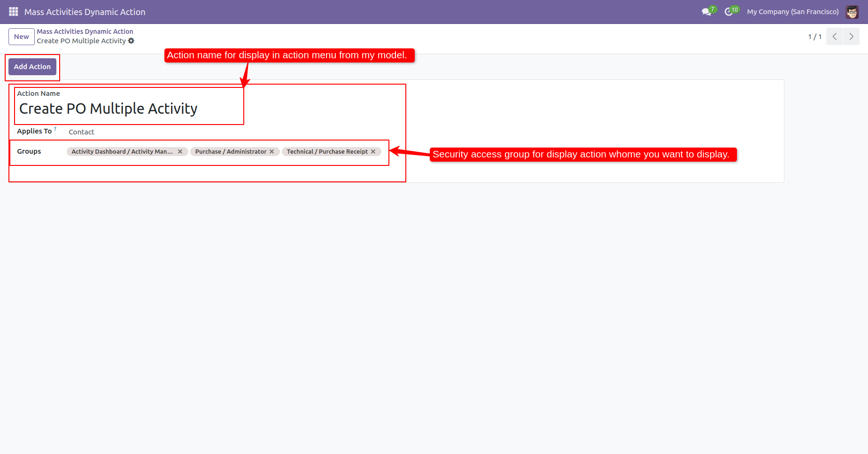Open the conversations chat icon with badge 7
The width and height of the screenshot is (868, 454).
click(x=708, y=11)
